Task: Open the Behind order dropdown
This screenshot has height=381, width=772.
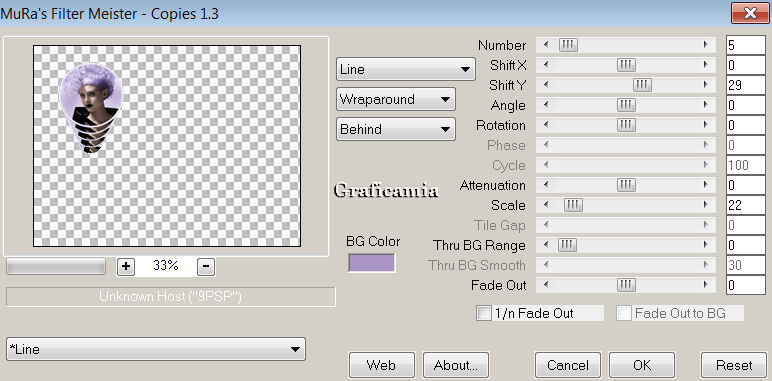Action: pyautogui.click(x=396, y=129)
